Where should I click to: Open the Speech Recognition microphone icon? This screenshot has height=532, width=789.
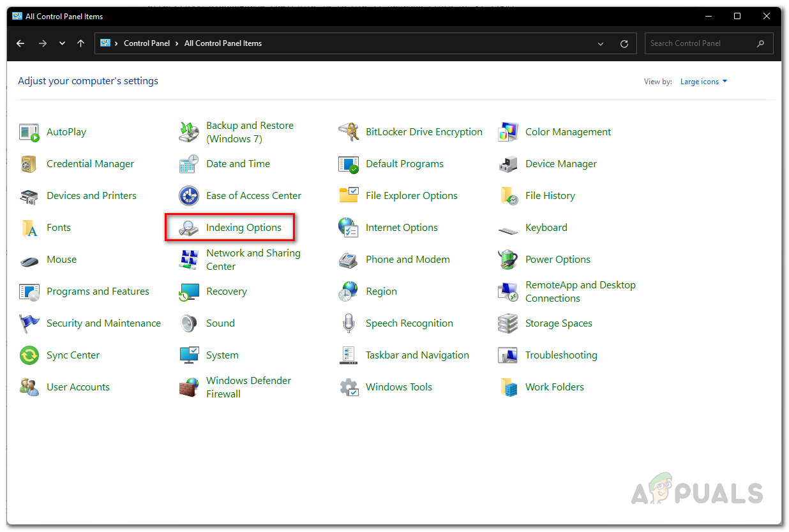tap(349, 323)
